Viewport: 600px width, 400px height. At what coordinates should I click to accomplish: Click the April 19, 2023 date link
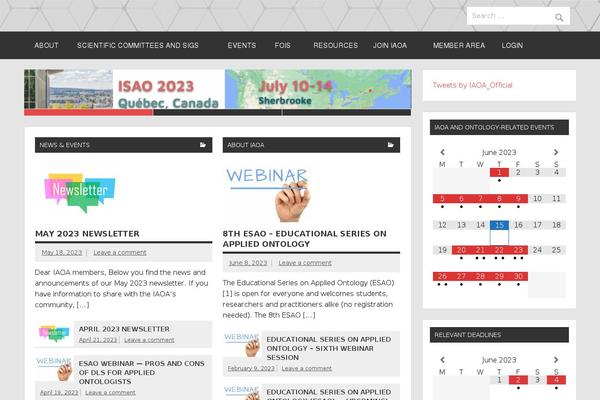[59, 393]
